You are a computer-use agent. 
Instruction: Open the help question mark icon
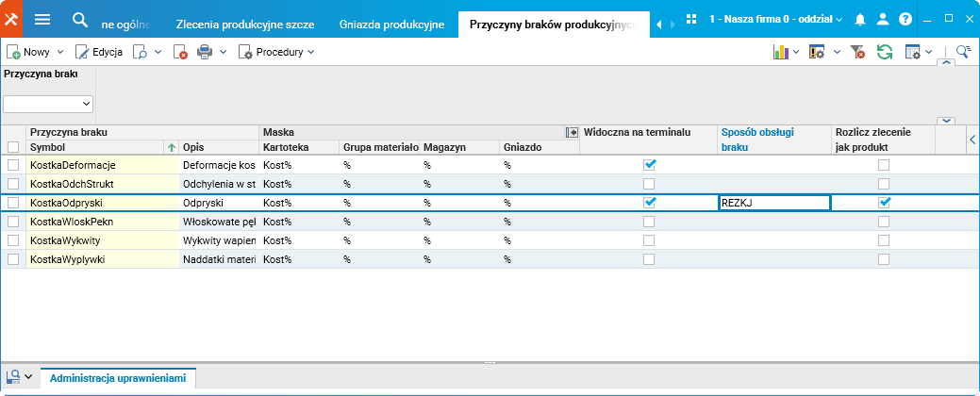coord(905,20)
